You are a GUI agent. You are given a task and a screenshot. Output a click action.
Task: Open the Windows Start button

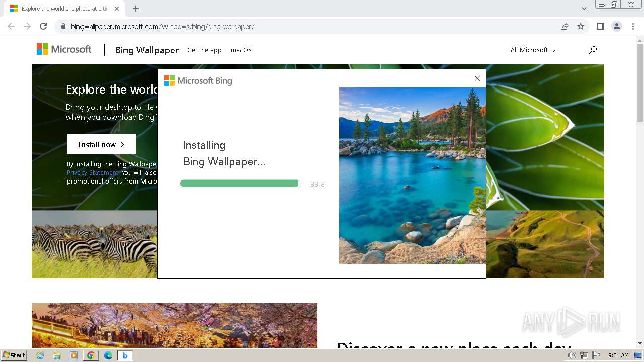[x=14, y=355]
